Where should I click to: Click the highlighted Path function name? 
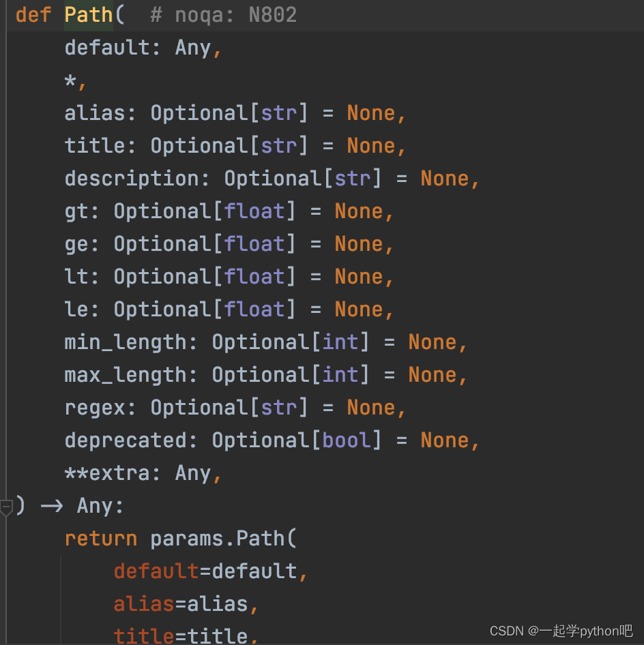[89, 15]
